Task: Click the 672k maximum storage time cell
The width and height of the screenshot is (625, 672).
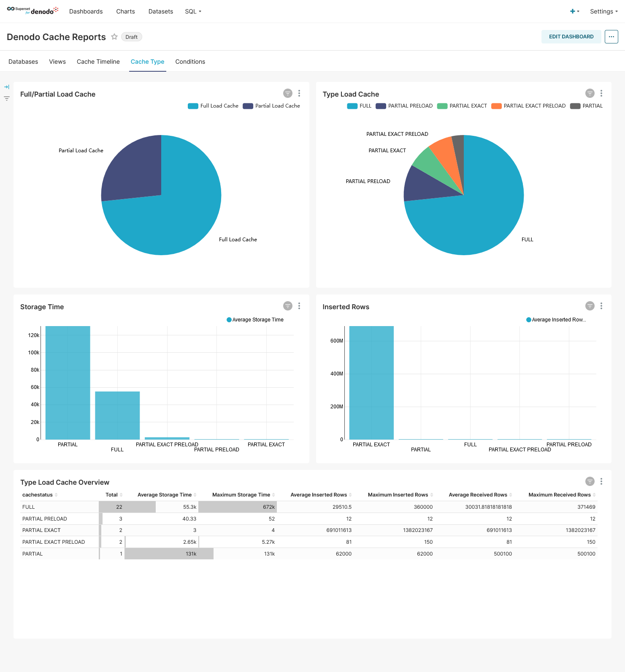Action: coord(238,507)
